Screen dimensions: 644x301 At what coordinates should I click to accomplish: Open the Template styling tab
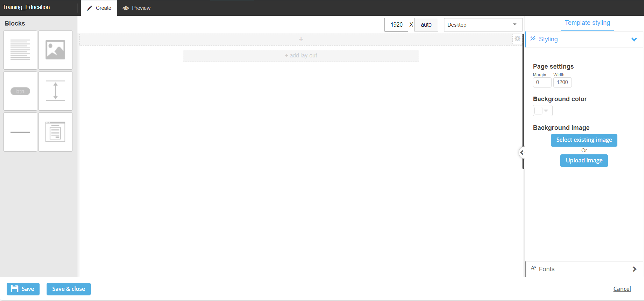(587, 23)
